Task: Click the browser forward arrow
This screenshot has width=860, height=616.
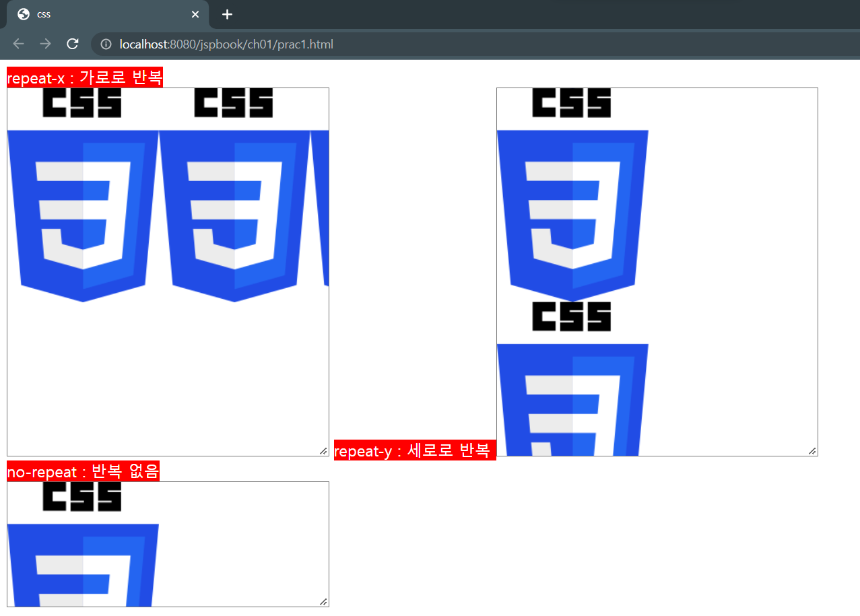Action: pos(45,44)
